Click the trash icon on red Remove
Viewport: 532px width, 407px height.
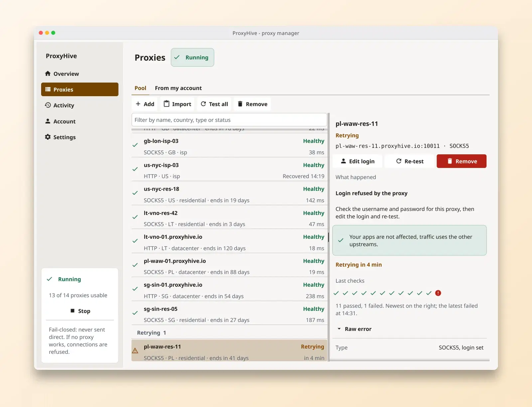(450, 161)
